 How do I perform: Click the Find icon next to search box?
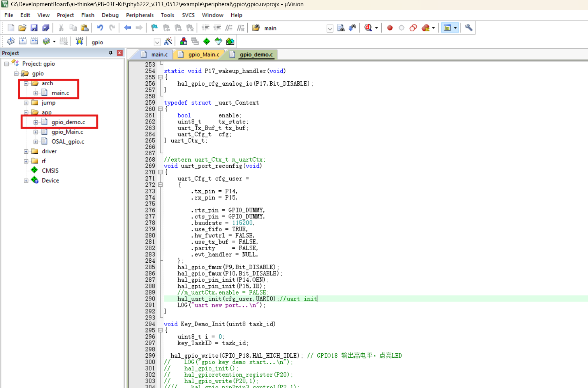pyautogui.click(x=341, y=28)
